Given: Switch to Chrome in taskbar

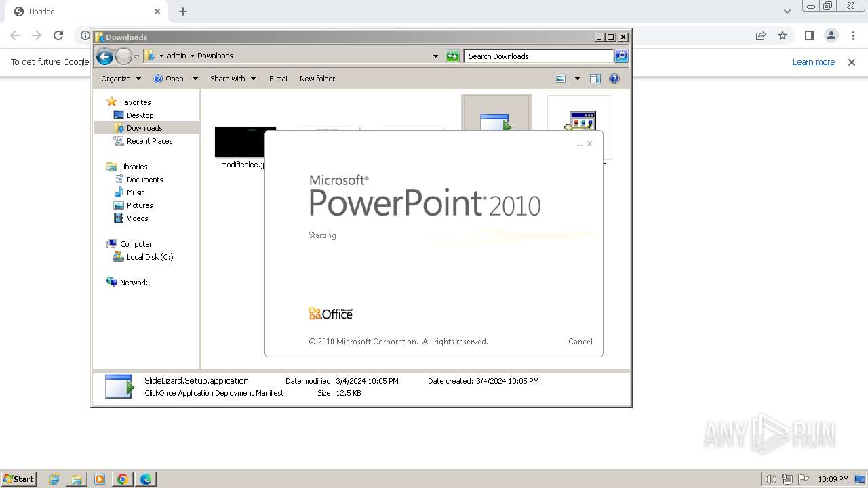Looking at the screenshot, I should [123, 479].
